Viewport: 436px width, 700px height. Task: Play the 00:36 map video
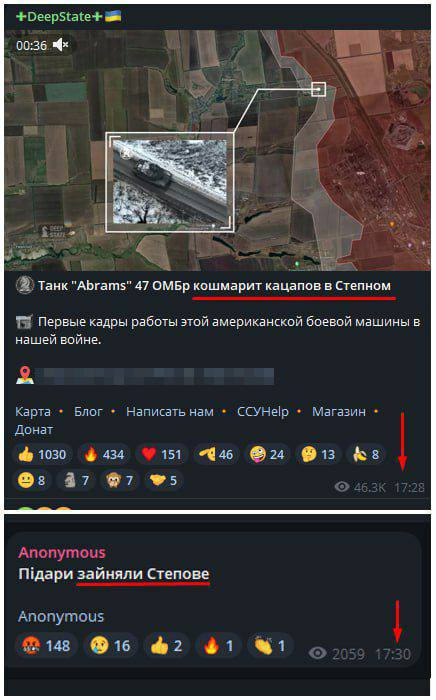pyautogui.click(x=218, y=150)
